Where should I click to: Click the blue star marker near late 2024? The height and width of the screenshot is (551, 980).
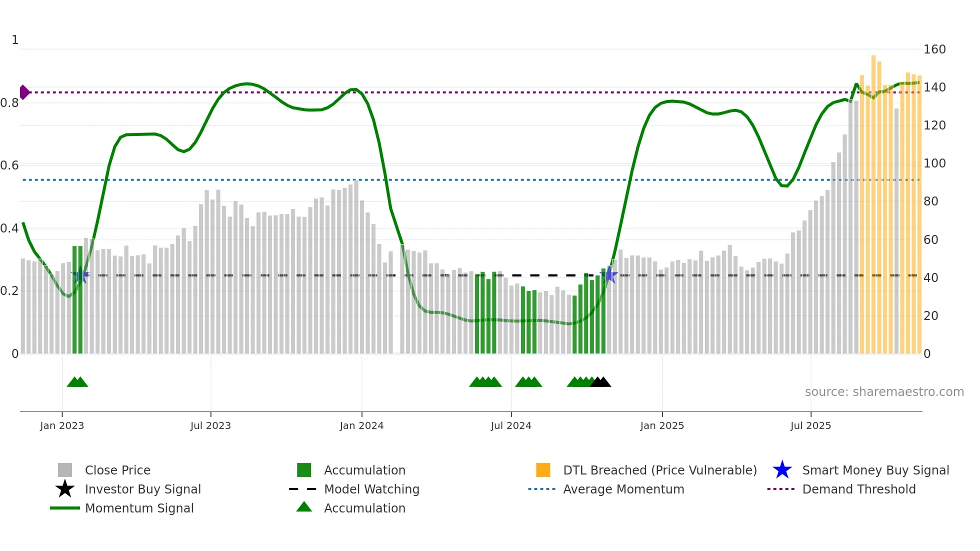(609, 274)
